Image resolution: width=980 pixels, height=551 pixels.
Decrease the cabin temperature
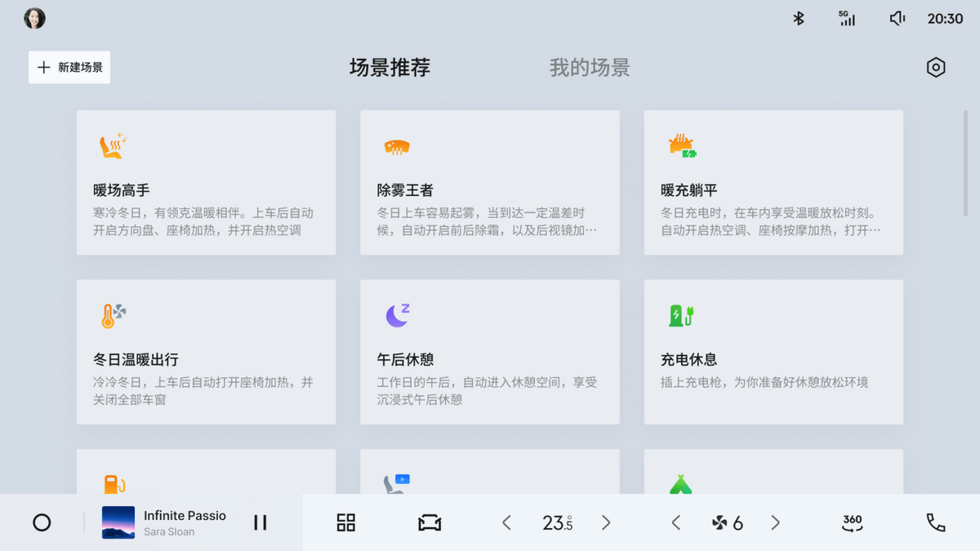(x=506, y=522)
